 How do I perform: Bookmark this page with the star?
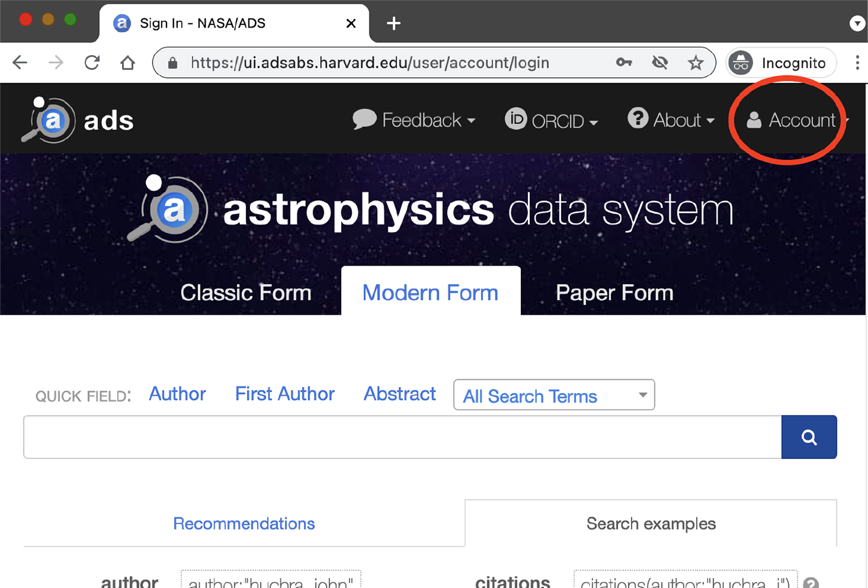pyautogui.click(x=696, y=62)
